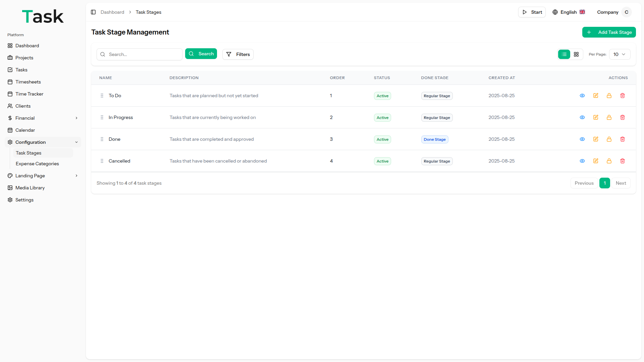The height and width of the screenshot is (362, 644).
Task: Click the edit icon for To Do stage
Action: pos(596,96)
